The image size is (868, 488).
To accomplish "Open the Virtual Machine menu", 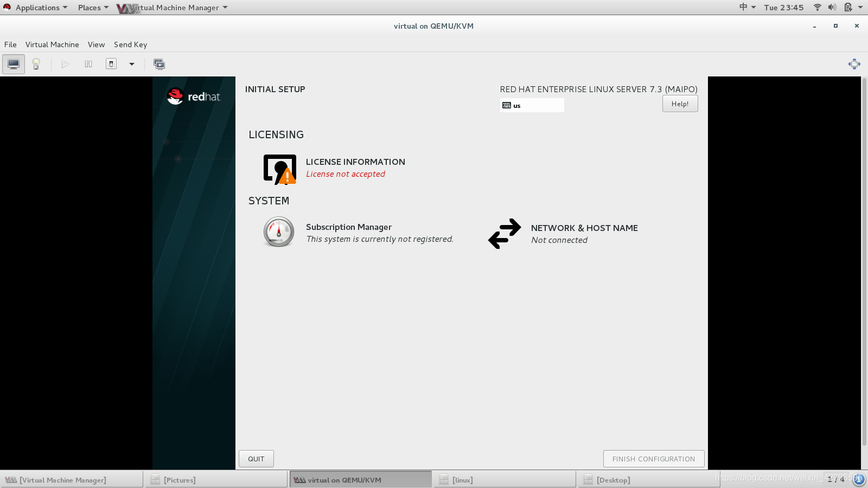I will pyautogui.click(x=52, y=44).
